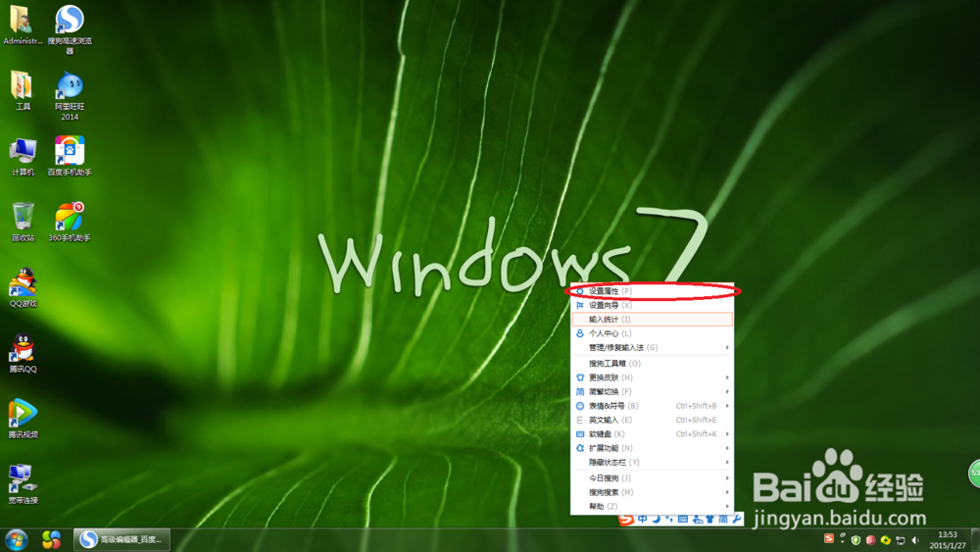Open the wrench tool icon on Sogou bar
The height and width of the screenshot is (552, 980).
coord(737,519)
